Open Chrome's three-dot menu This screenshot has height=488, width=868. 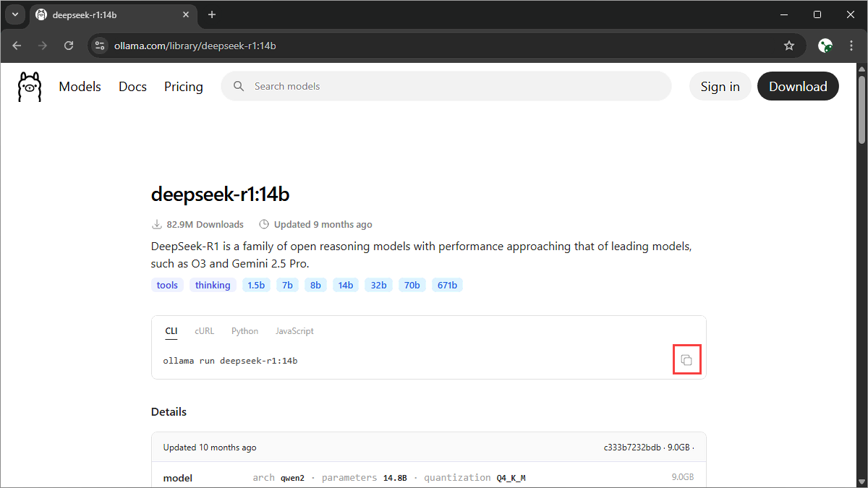tap(851, 46)
